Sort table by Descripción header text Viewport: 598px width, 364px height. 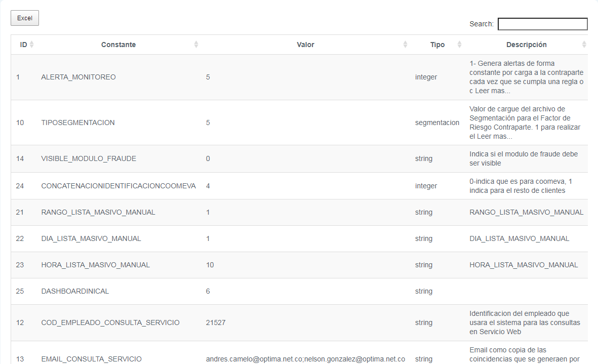(526, 45)
